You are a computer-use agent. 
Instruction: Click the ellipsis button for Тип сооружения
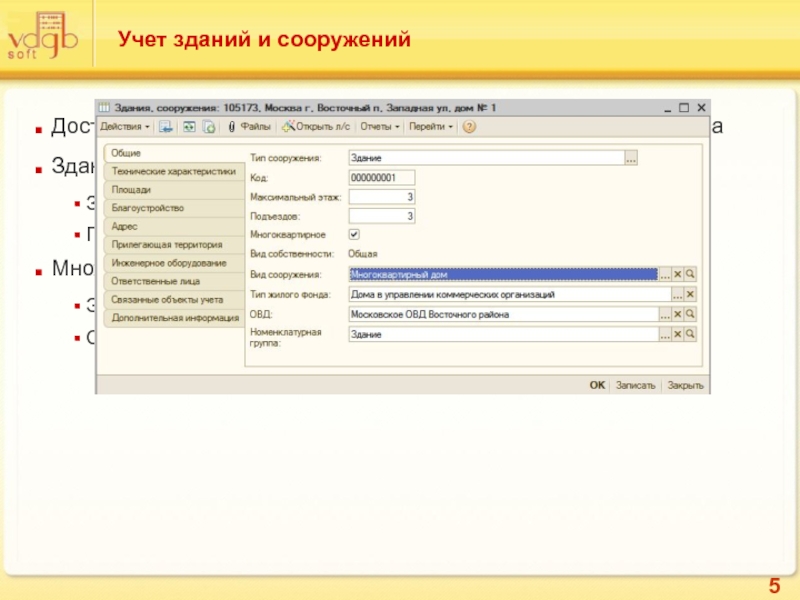pyautogui.click(x=630, y=158)
